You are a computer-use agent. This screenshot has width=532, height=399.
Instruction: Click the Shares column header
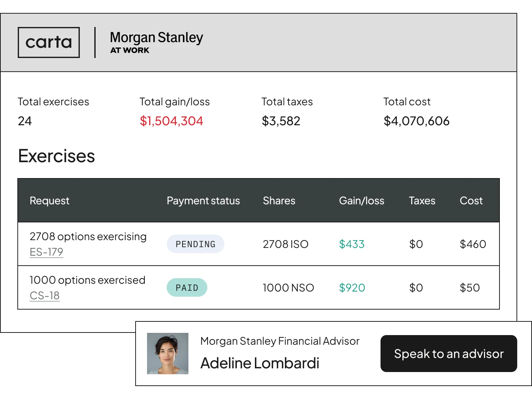(279, 201)
